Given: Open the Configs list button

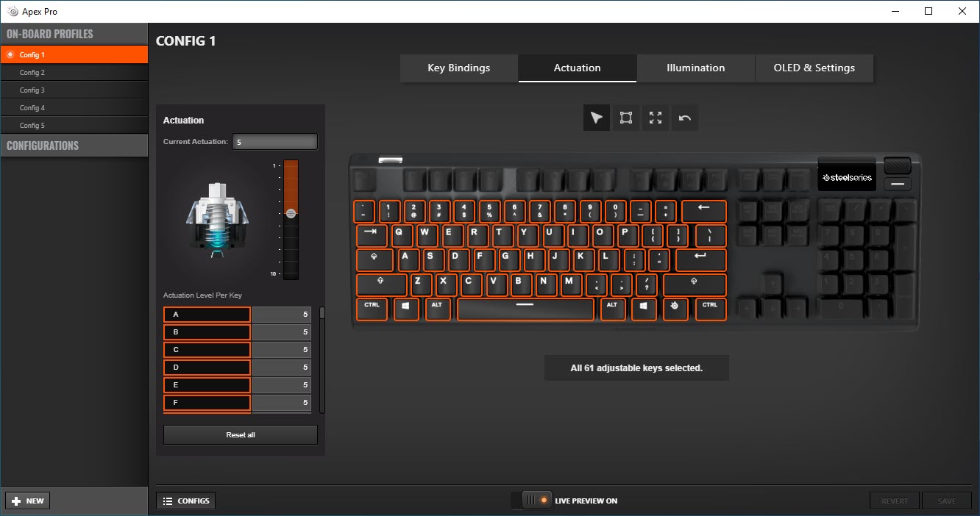Looking at the screenshot, I should coord(186,501).
